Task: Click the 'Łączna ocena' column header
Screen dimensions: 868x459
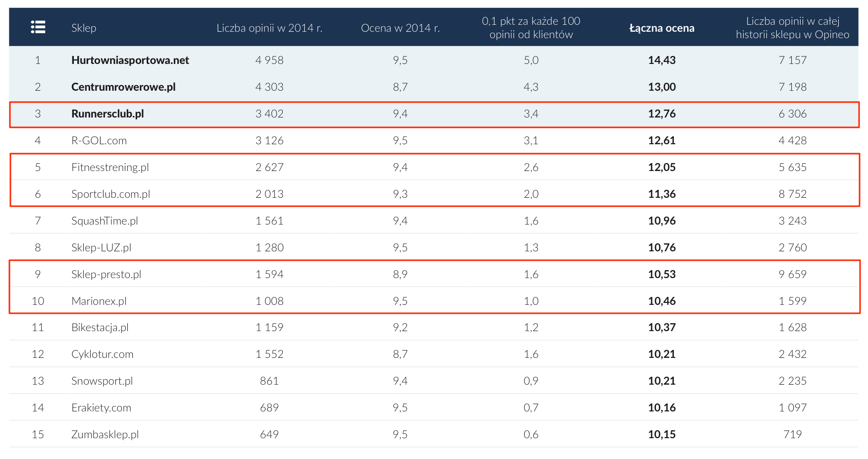Action: [662, 28]
